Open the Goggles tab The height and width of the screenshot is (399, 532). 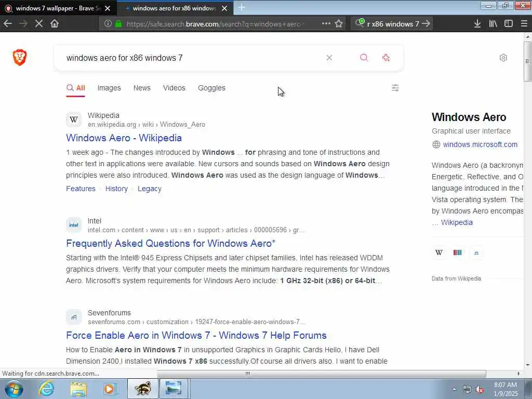tap(211, 88)
